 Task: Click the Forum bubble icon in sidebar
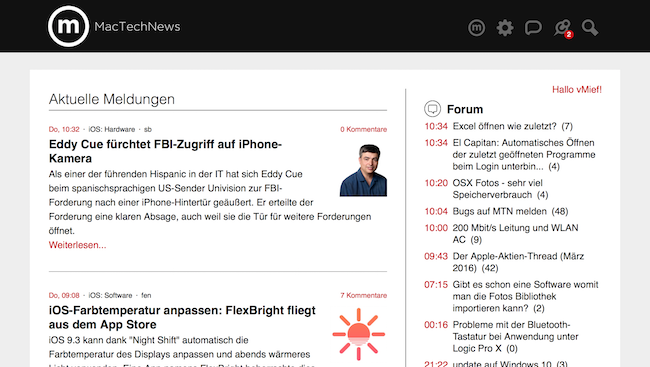[x=432, y=109]
